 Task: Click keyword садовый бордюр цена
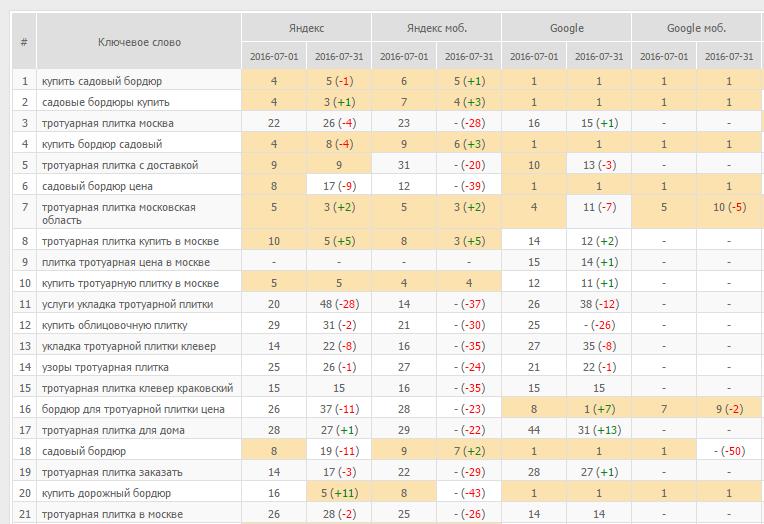click(97, 186)
